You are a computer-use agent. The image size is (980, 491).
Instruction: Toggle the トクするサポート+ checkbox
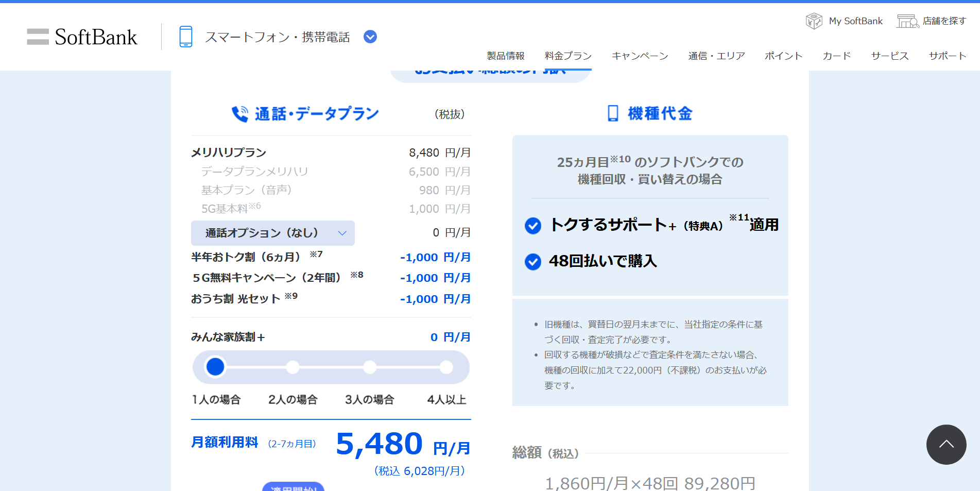click(x=533, y=226)
